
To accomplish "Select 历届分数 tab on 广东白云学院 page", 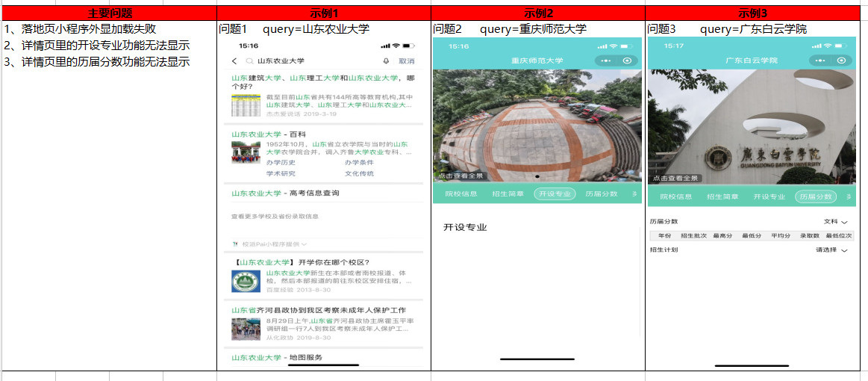I will click(816, 196).
